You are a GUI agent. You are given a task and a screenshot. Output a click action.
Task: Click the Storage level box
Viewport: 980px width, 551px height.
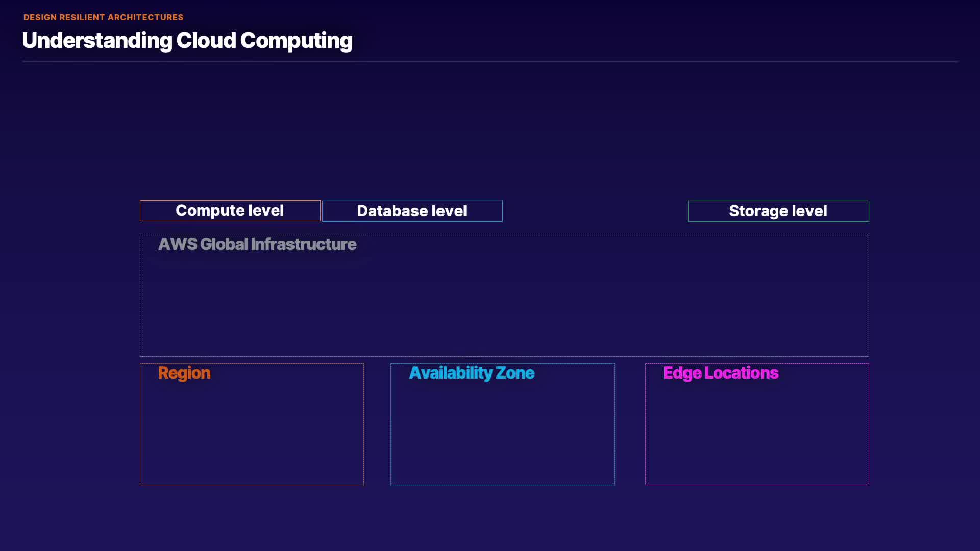point(778,211)
